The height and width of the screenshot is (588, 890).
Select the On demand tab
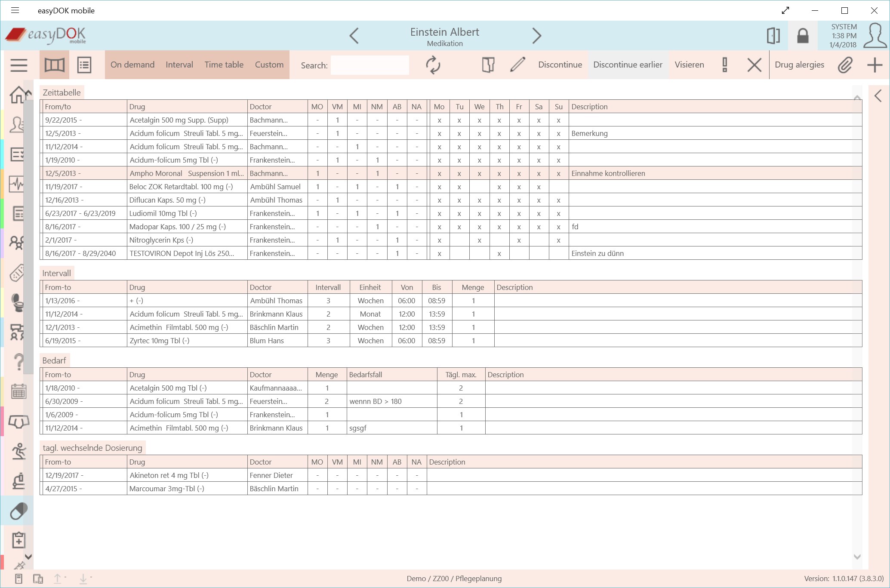click(132, 65)
